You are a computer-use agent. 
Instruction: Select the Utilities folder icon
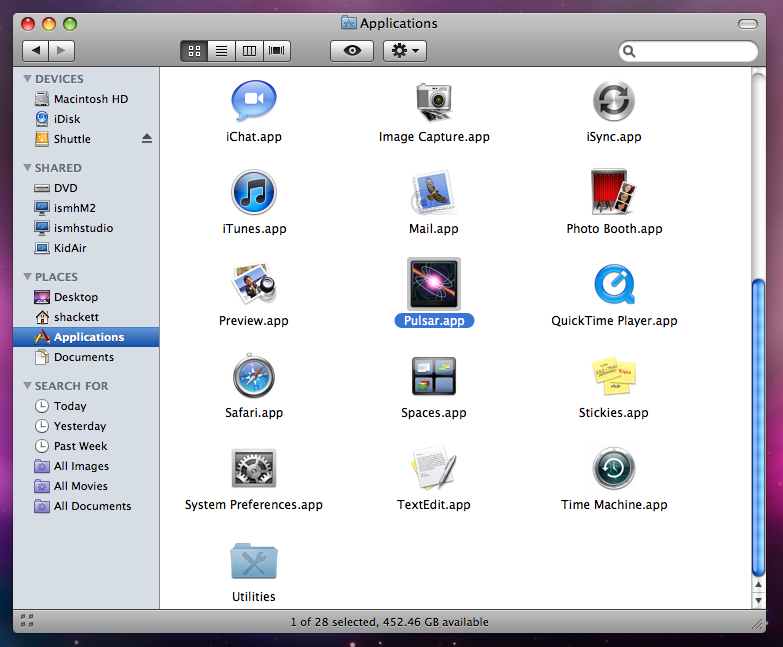tap(254, 561)
